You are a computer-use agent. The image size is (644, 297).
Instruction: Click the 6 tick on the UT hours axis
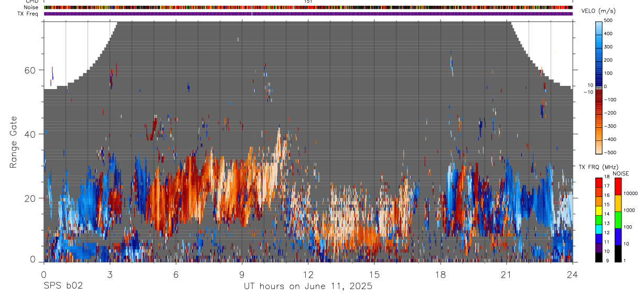click(176, 274)
